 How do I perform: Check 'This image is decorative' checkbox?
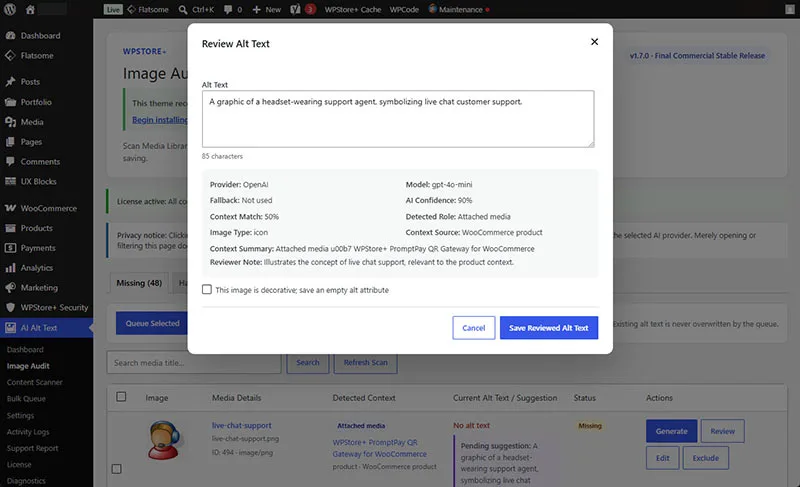pyautogui.click(x=207, y=289)
